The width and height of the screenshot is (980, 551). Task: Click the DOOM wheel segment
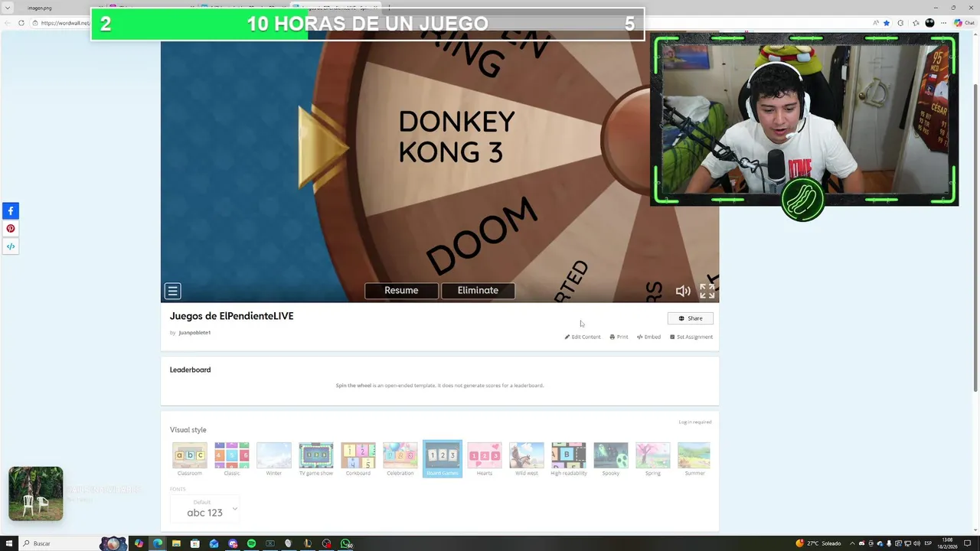click(x=482, y=236)
